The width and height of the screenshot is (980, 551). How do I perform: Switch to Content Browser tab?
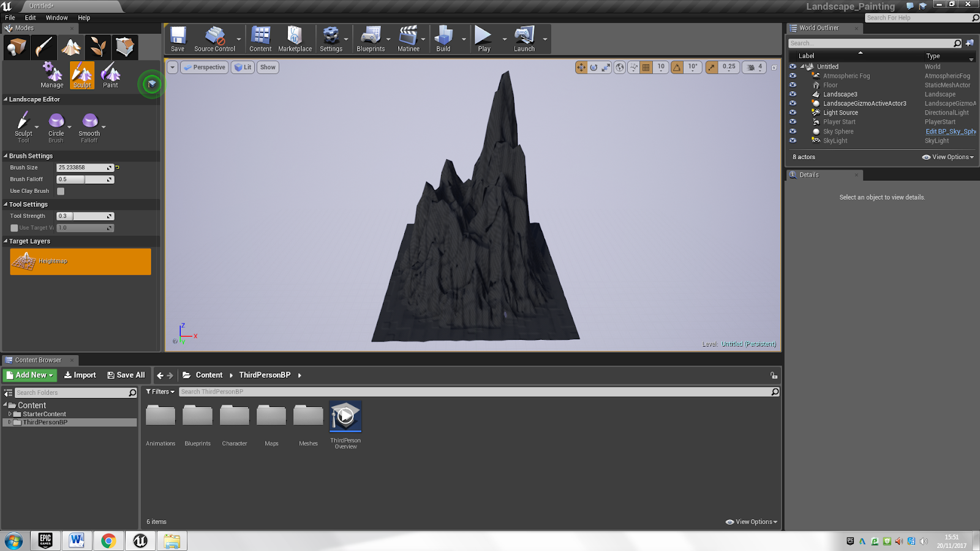39,360
